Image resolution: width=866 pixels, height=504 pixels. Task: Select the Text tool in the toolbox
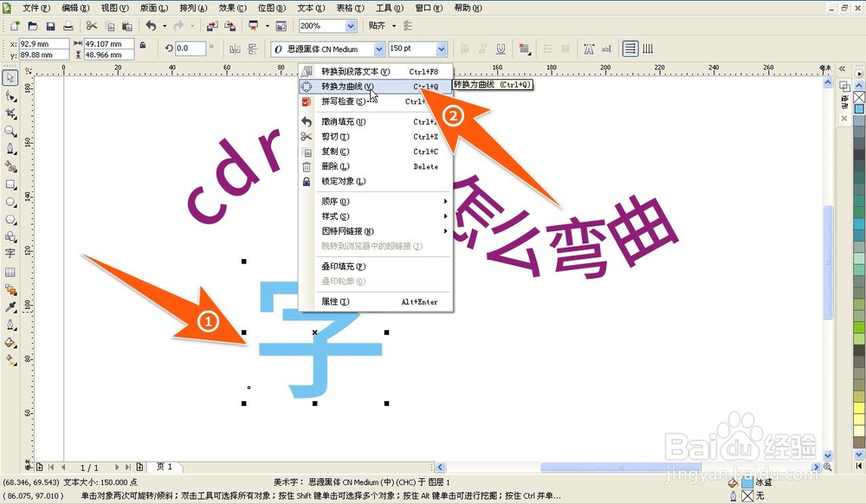[x=10, y=253]
